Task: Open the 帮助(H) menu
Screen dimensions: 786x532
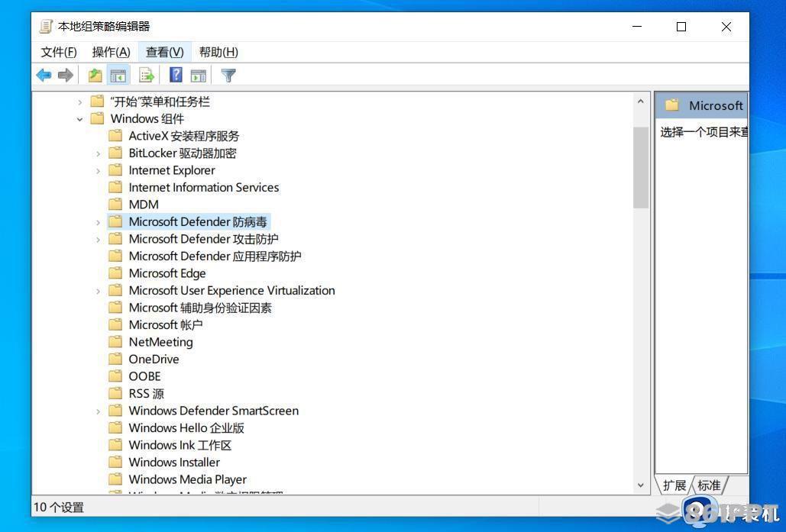Action: point(218,52)
